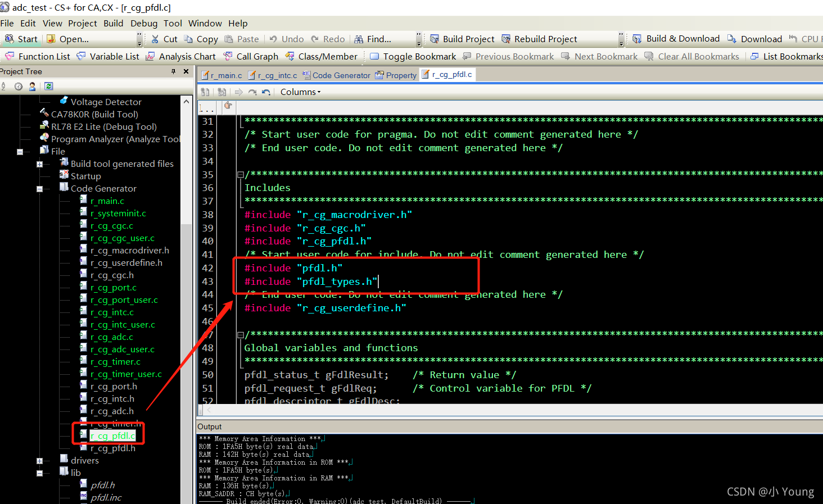Collapse code block at line 35
The height and width of the screenshot is (504, 823).
(x=240, y=175)
